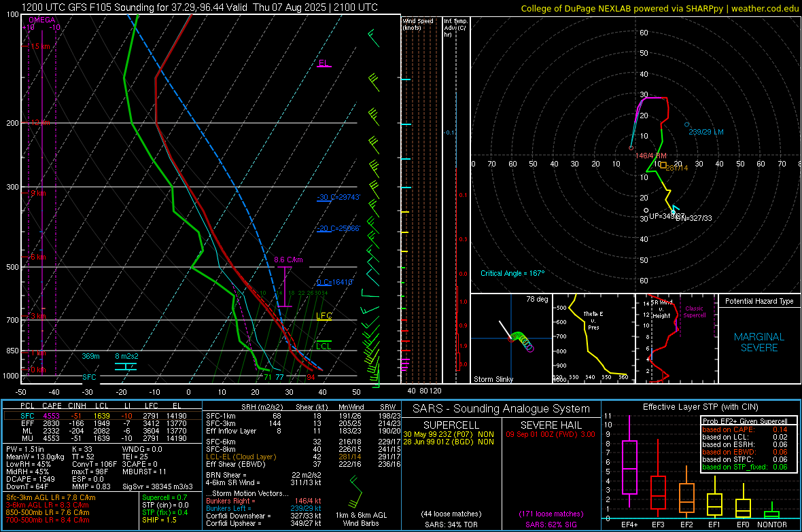
Task: Click the Potential Hazard Type header
Action: [x=759, y=301]
